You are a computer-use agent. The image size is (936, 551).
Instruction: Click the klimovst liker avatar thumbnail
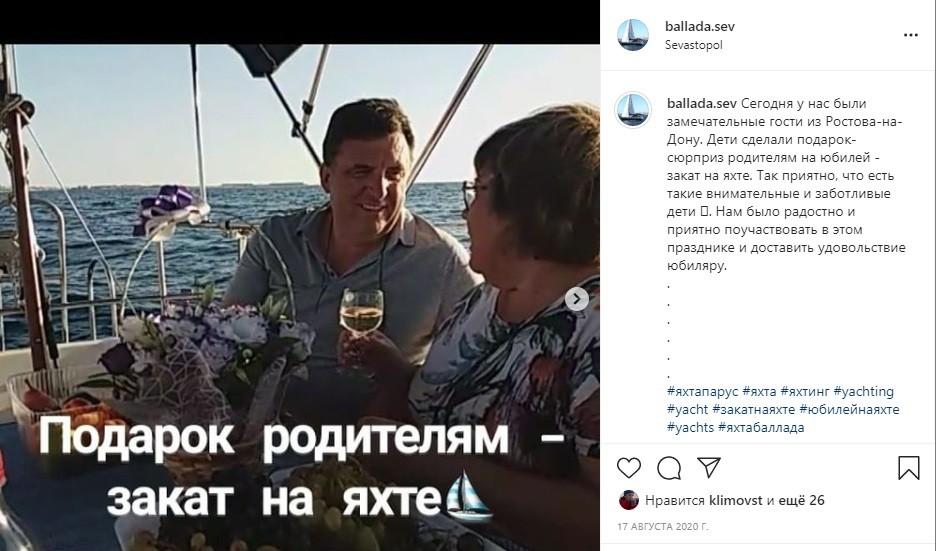[x=629, y=500]
